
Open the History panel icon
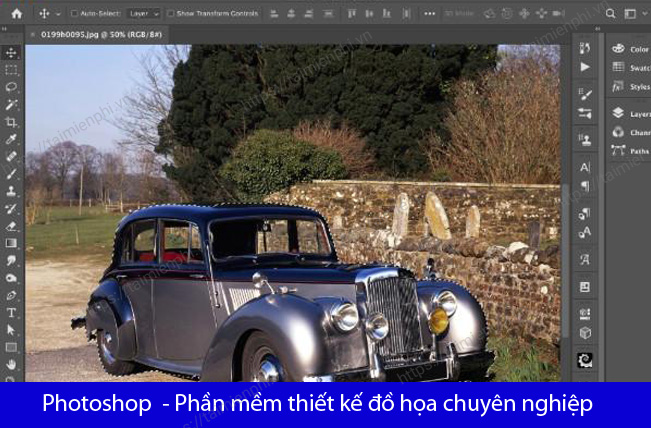click(x=585, y=48)
